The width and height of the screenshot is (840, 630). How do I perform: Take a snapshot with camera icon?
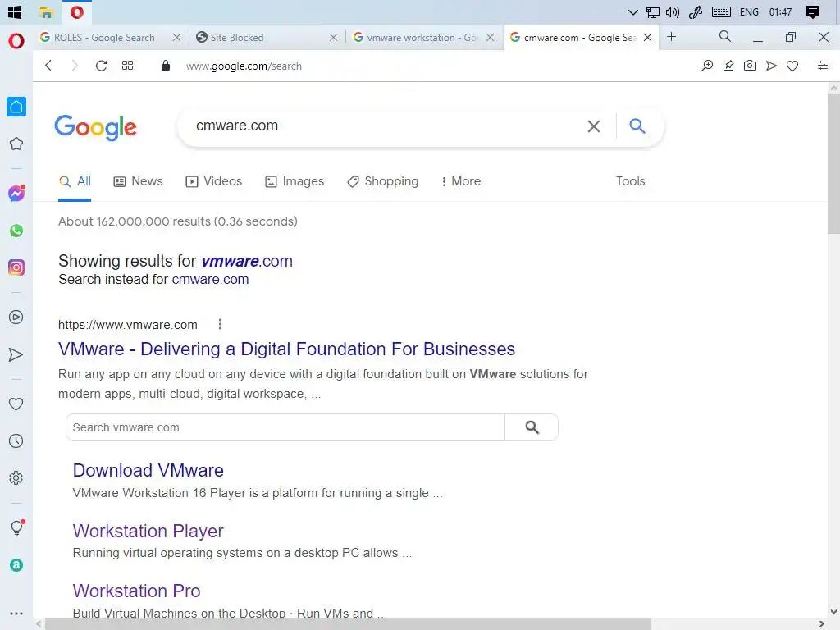[x=750, y=66]
